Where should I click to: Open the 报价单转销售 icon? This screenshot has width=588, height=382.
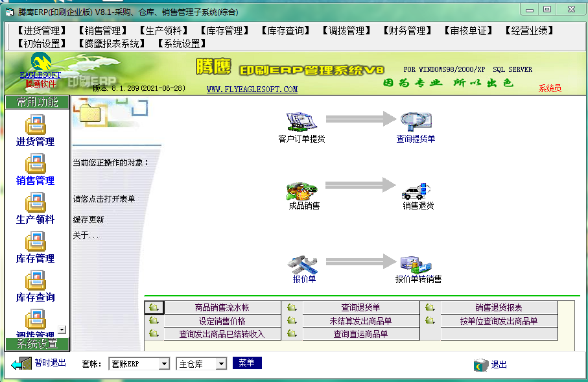pyautogui.click(x=416, y=265)
